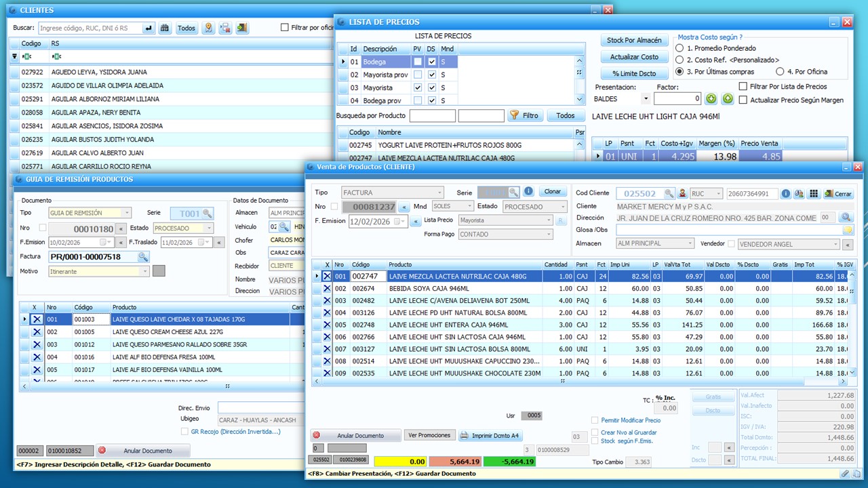Click the Actualizar Costo button
Image resolution: width=868 pixels, height=488 pixels.
click(x=635, y=57)
